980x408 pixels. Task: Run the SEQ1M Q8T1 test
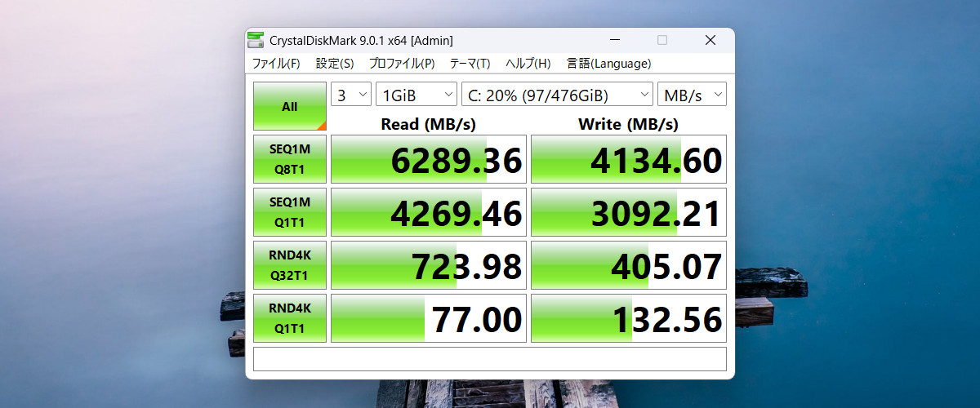(290, 159)
